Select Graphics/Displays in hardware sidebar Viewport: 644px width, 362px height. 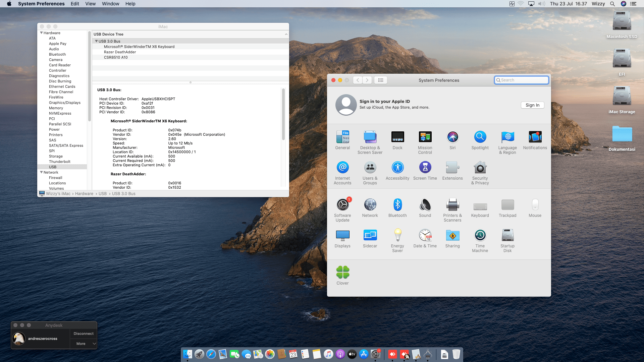click(x=64, y=103)
